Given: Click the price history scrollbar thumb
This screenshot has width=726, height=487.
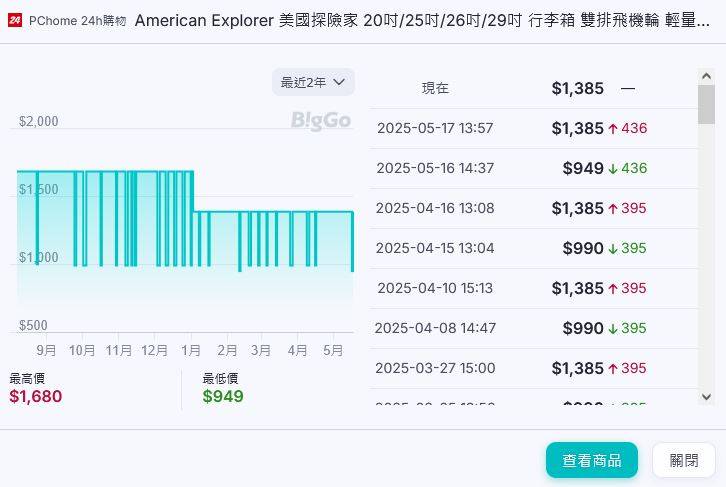Looking at the screenshot, I should (x=706, y=105).
